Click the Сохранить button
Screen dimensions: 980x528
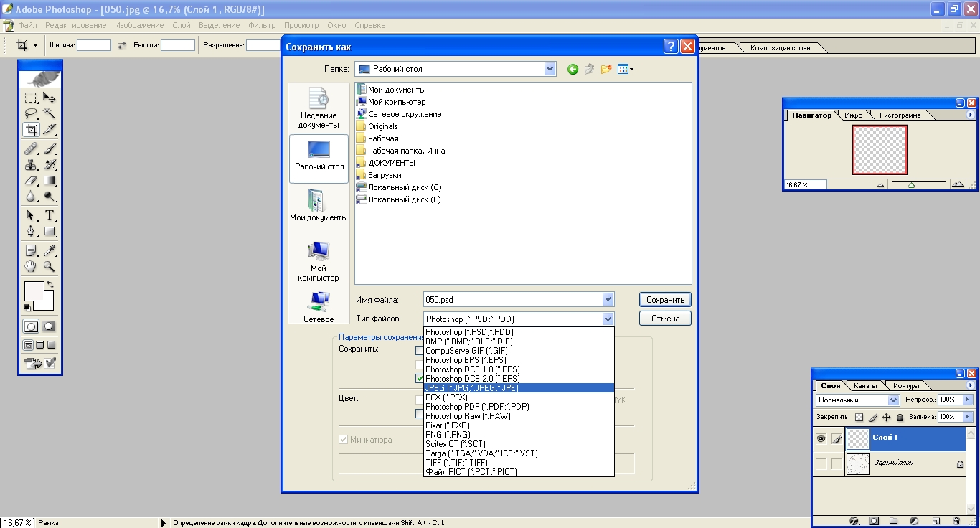click(664, 300)
